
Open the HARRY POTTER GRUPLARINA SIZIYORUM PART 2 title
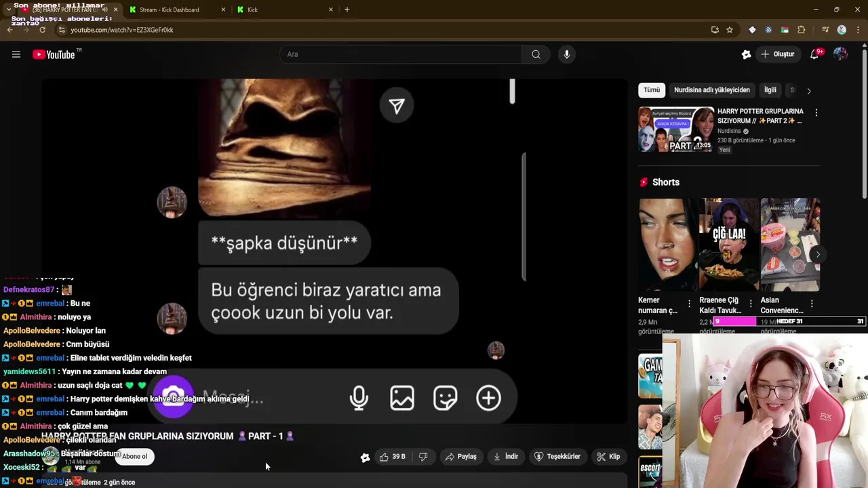tap(760, 116)
